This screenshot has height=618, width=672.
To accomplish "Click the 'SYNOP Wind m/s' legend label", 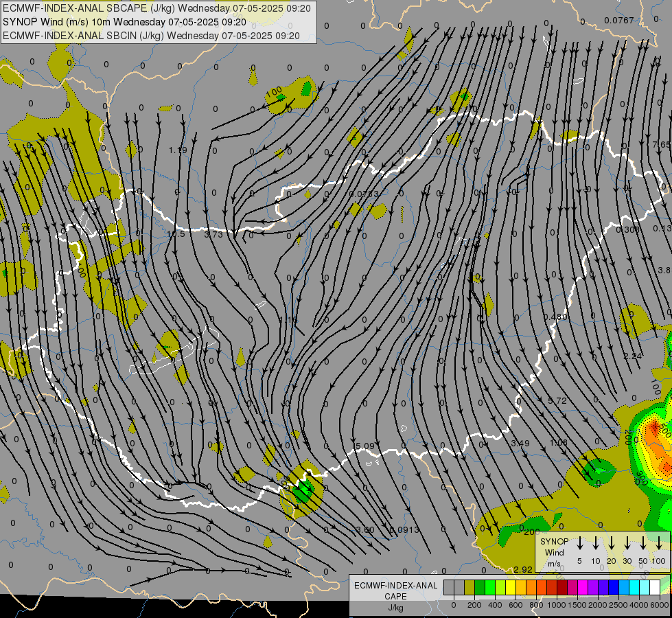I will point(554,552).
